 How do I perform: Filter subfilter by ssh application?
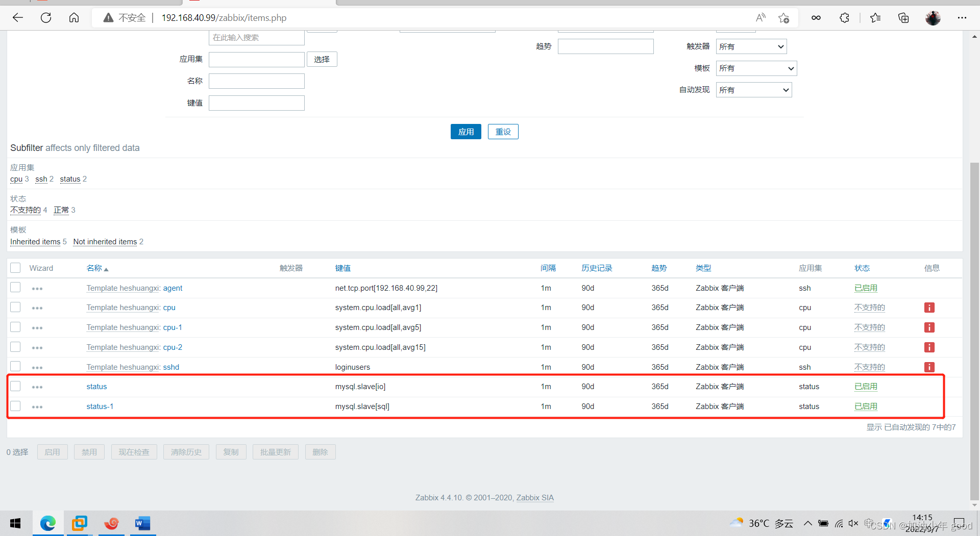(x=41, y=179)
